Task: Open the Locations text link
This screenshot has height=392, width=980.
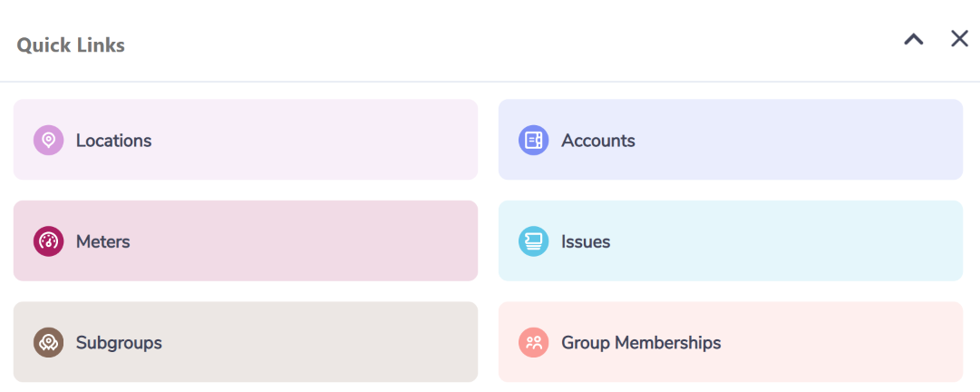Action: pyautogui.click(x=113, y=141)
